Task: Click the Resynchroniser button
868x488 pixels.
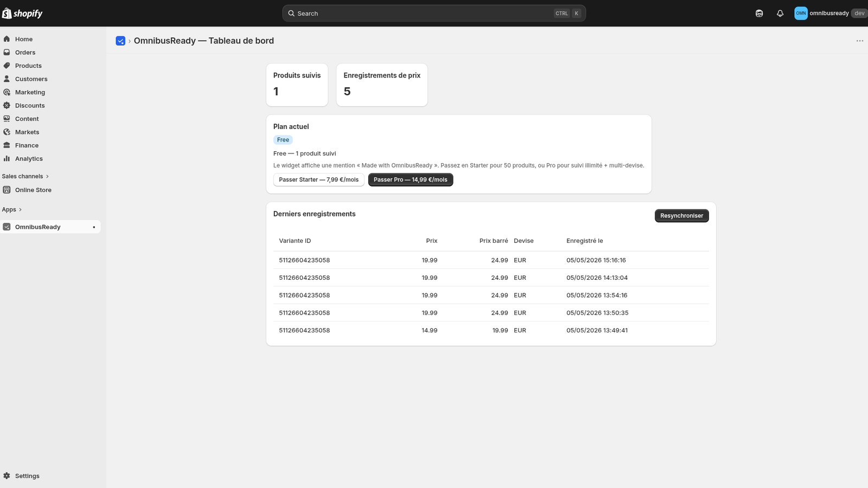Action: click(681, 216)
